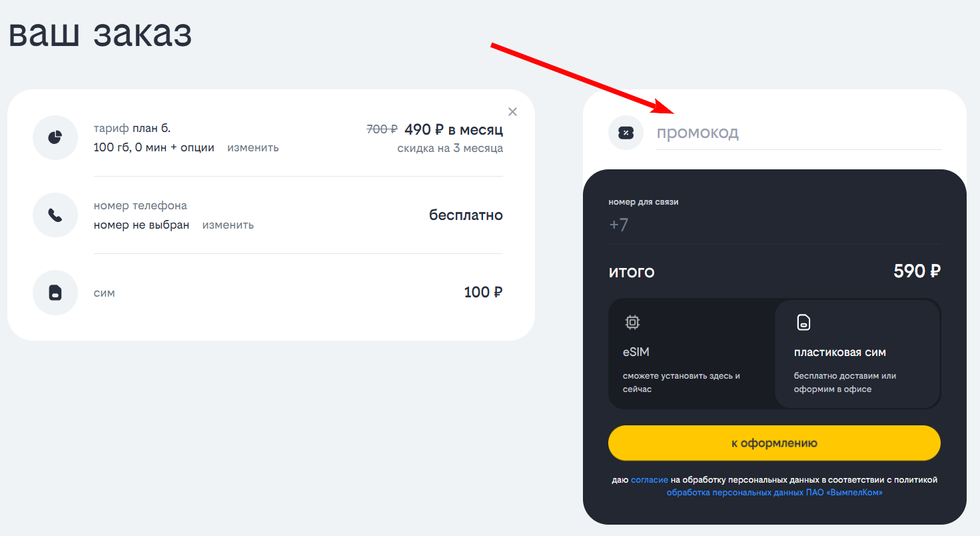This screenshot has width=980, height=536.
Task: Click the ваш заказ page heading
Action: point(100,33)
